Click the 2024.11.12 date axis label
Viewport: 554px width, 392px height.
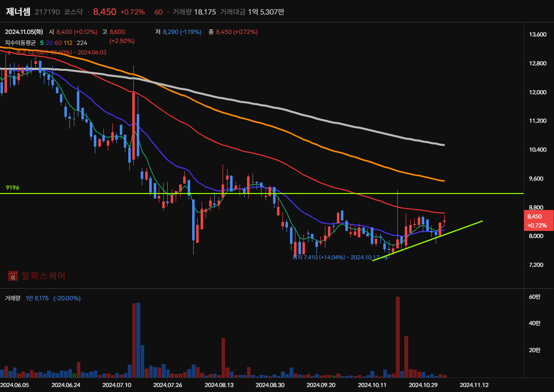click(x=474, y=385)
